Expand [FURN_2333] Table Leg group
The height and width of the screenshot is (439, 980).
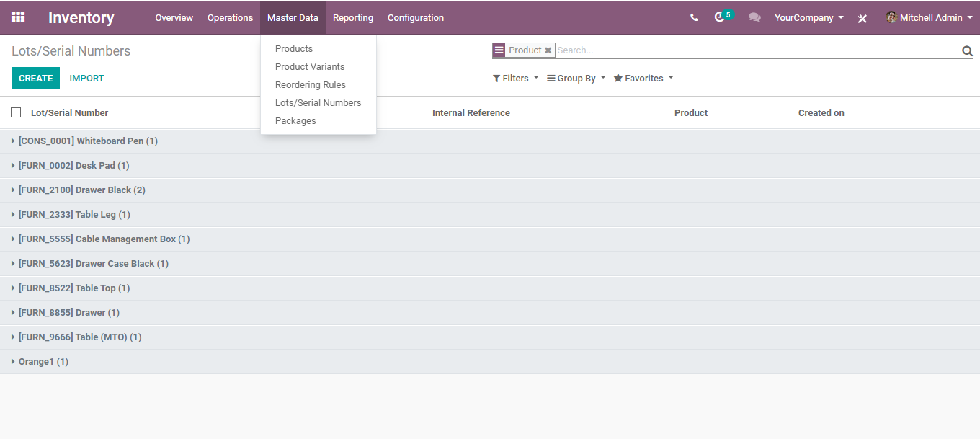(490, 215)
